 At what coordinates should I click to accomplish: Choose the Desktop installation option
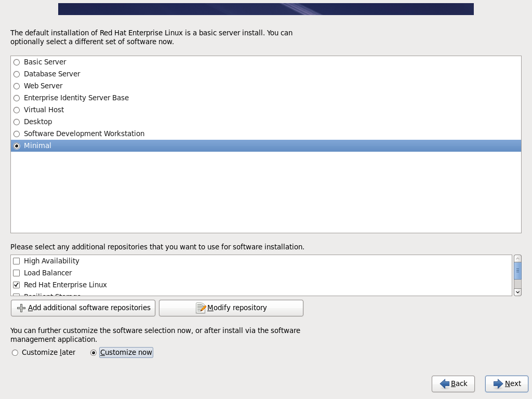(x=17, y=122)
